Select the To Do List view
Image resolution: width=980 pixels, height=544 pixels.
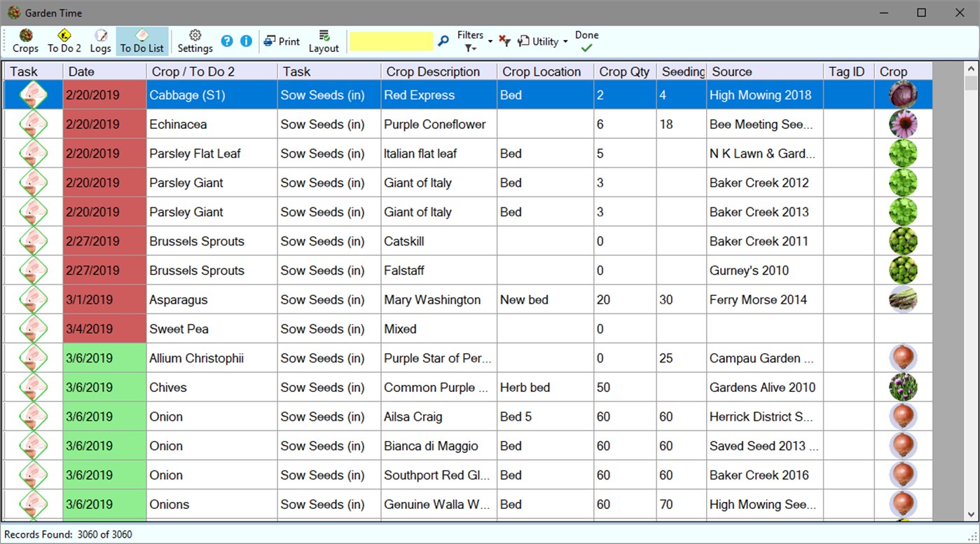pos(142,40)
